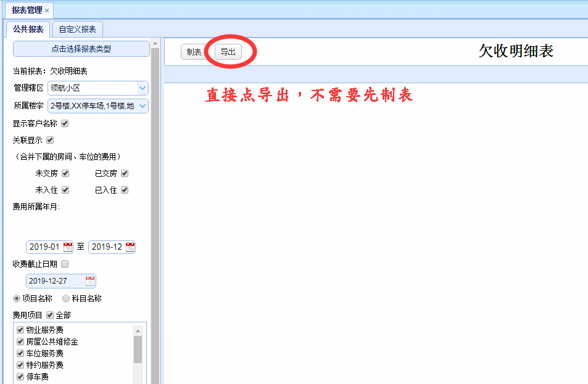Click up arrow of left panel scrollbar

point(155,44)
